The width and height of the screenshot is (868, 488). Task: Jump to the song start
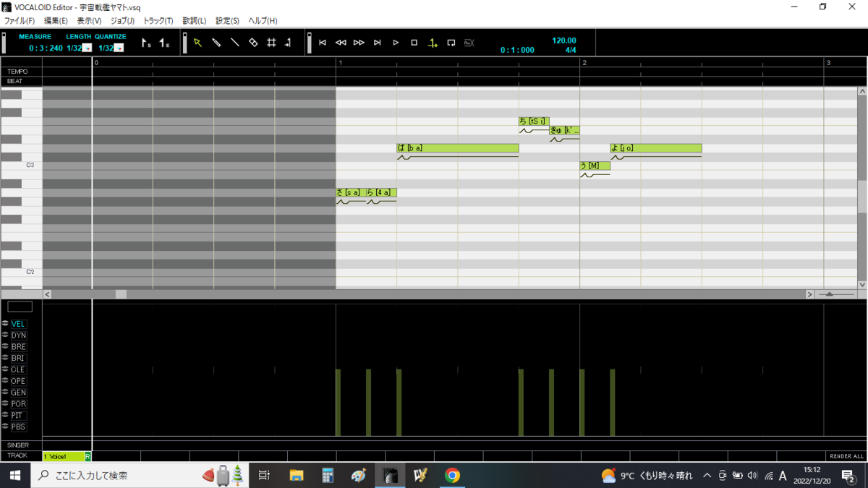(x=323, y=43)
